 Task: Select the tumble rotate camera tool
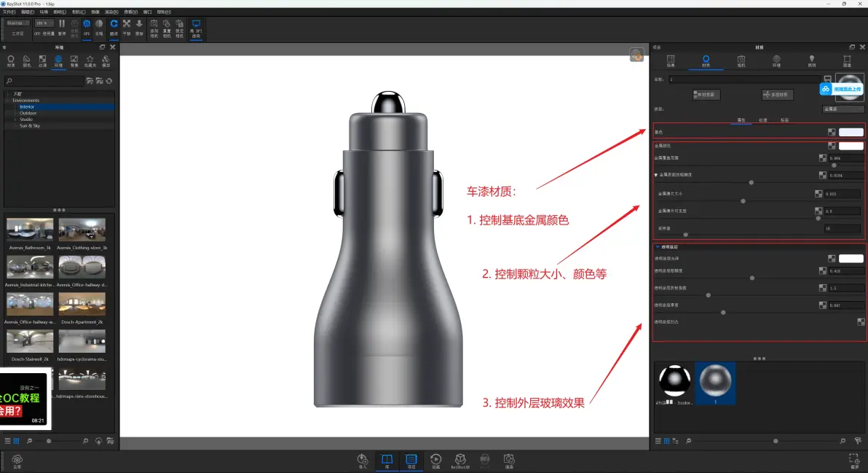(x=114, y=27)
